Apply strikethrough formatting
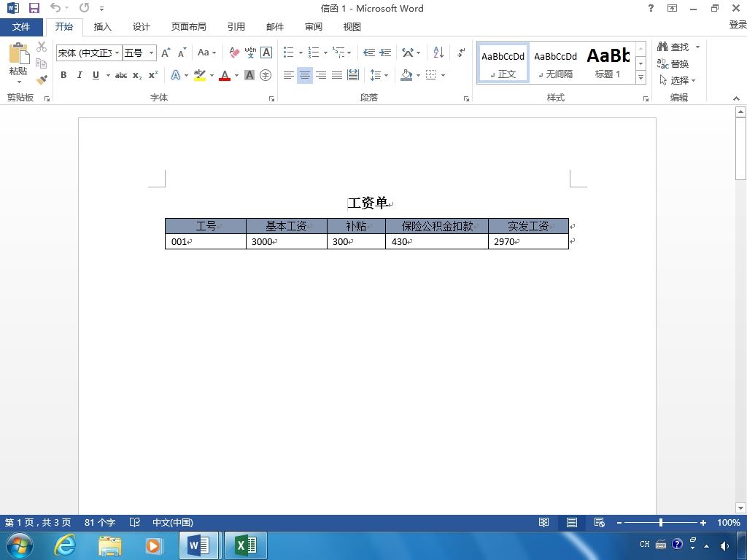This screenshot has height=560, width=747. pos(121,75)
